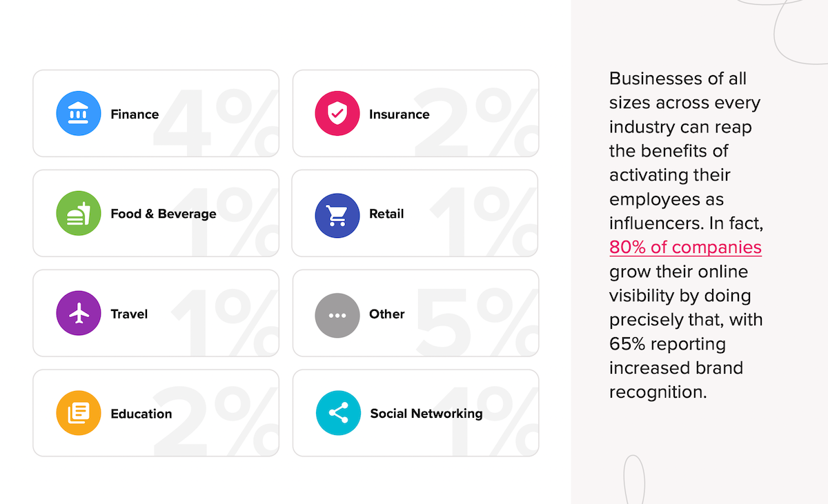Open the 80% of companies link
The width and height of the screenshot is (828, 504).
685,248
